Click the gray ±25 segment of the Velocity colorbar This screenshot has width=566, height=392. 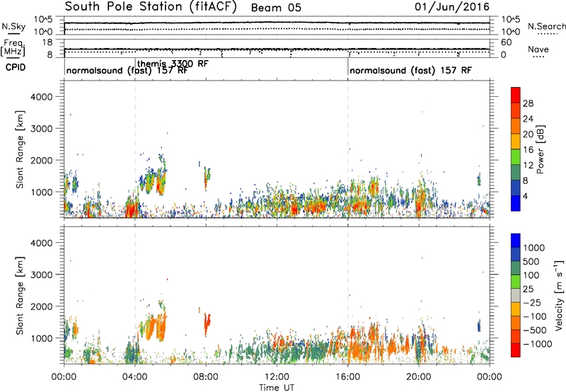516,295
